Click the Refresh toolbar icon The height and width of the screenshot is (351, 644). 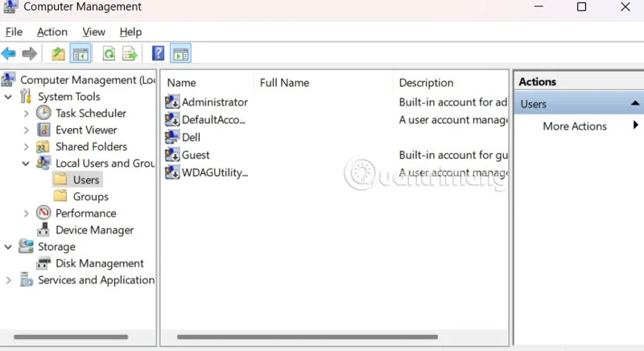tap(109, 54)
